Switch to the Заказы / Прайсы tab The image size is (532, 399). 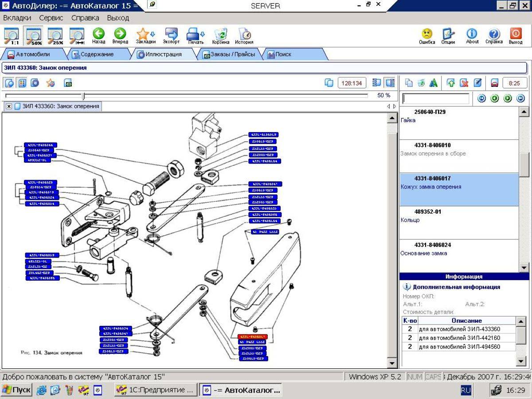(x=229, y=55)
